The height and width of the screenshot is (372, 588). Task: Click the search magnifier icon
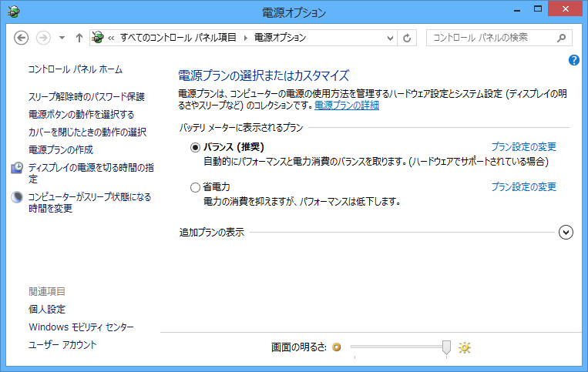point(561,38)
